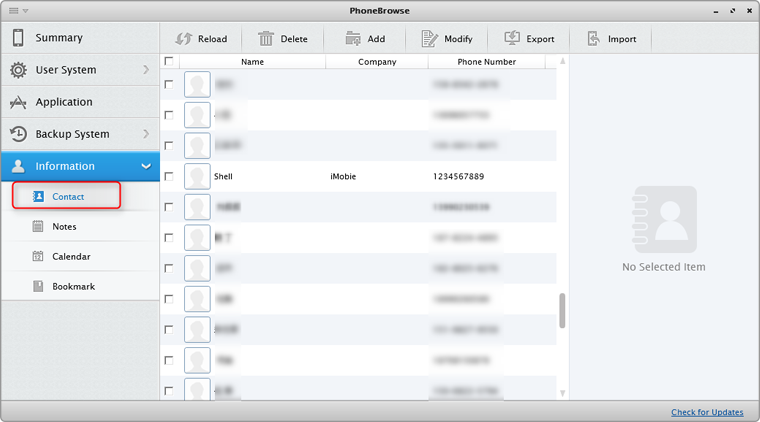The height and width of the screenshot is (422, 760).
Task: Expand the Backup System section
Action: pos(146,134)
